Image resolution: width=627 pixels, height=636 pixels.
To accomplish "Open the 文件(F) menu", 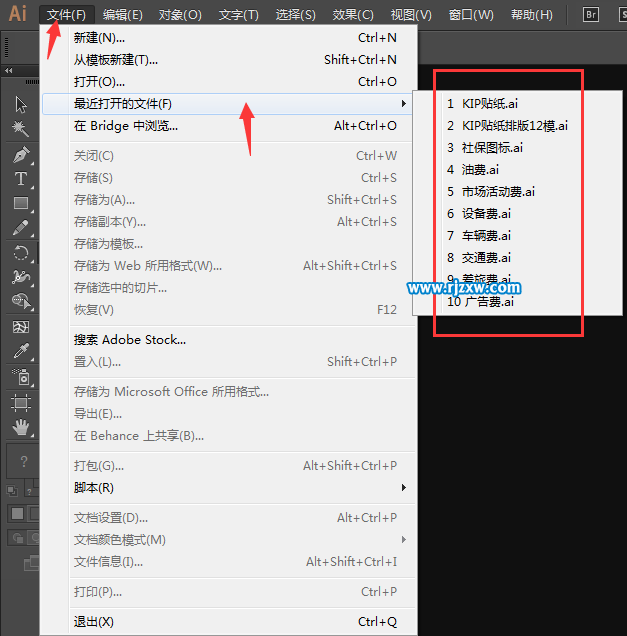I will tap(67, 15).
